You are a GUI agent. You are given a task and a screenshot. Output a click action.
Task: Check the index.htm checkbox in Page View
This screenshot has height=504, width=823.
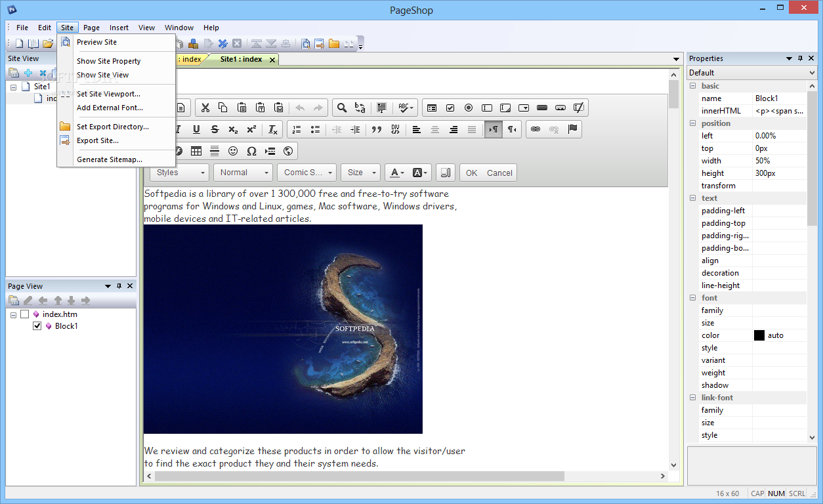tap(25, 314)
